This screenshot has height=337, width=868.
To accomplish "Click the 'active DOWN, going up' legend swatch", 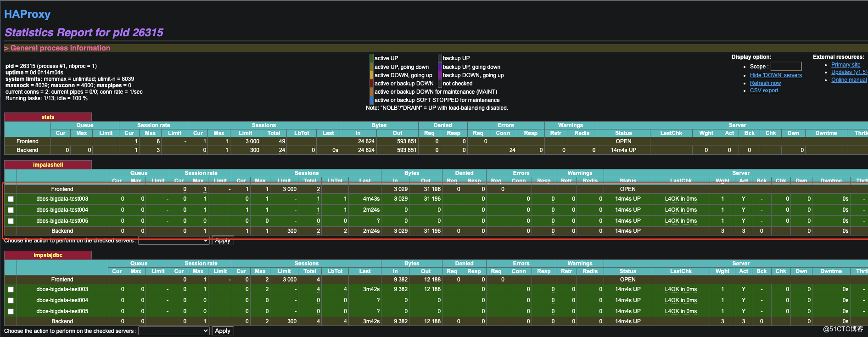I will (x=371, y=75).
